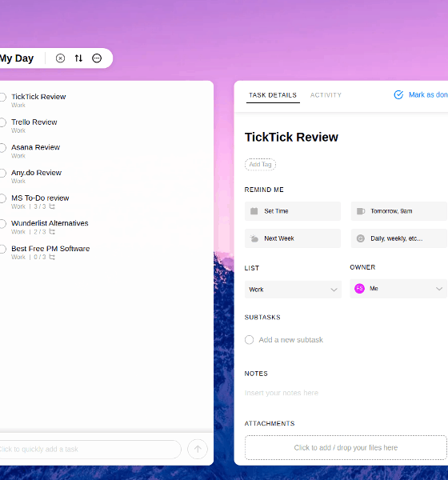This screenshot has height=480, width=448.
Task: Select the Any.do Review task text
Action: pos(37,173)
